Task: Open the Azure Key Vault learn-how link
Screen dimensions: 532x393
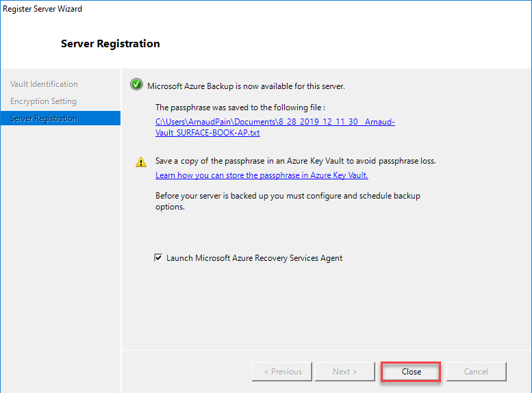Action: coord(262,175)
